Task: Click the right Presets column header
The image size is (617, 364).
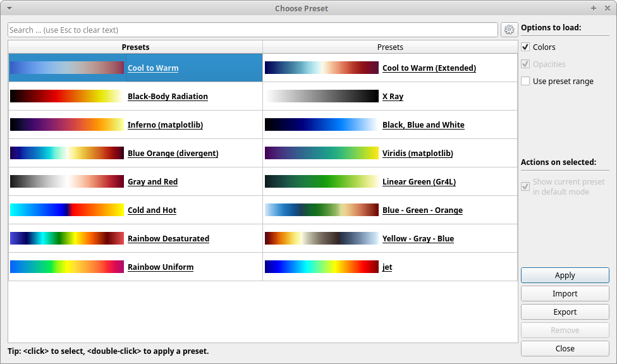Action: 390,47
